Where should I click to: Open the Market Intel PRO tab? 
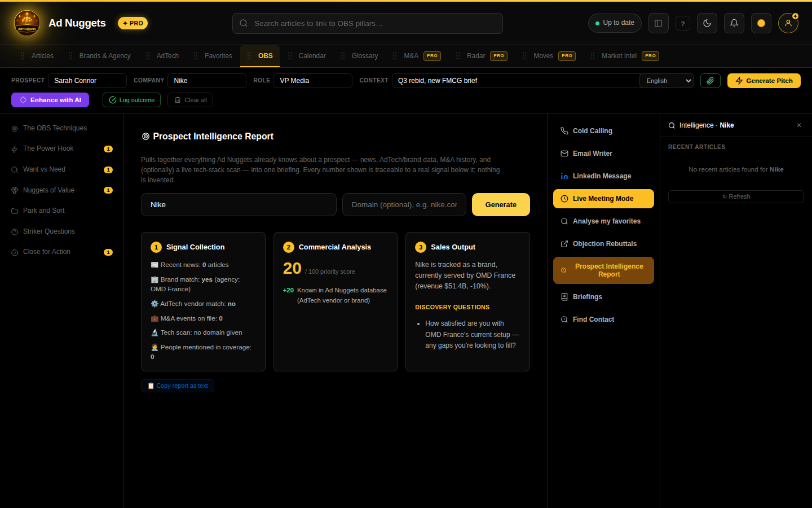pos(625,56)
